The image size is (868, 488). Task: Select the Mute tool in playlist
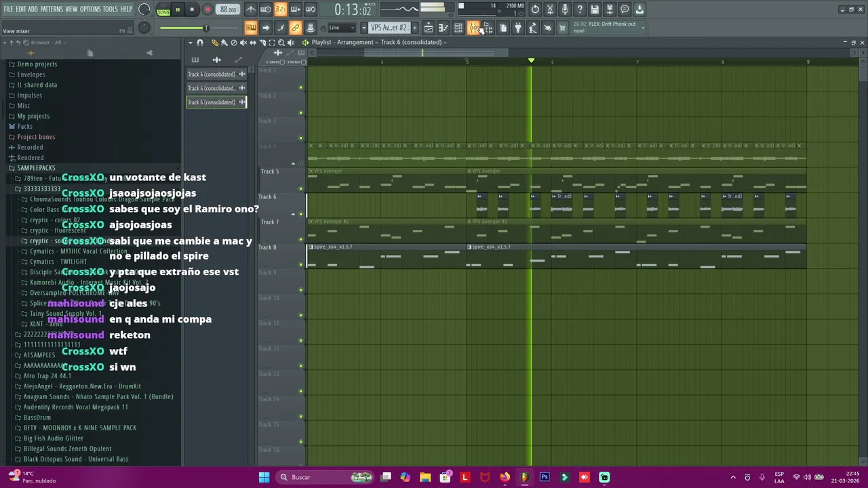(243, 43)
